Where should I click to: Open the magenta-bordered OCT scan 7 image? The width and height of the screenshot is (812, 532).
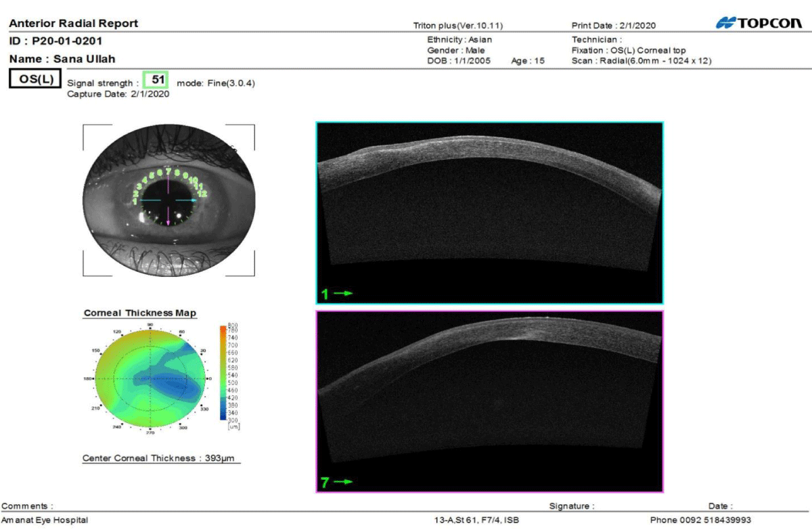pyautogui.click(x=489, y=401)
